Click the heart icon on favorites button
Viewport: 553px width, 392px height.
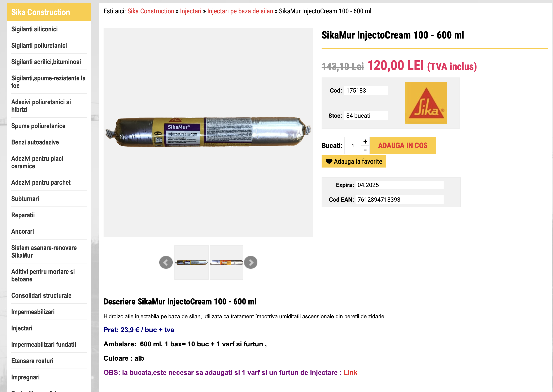point(329,161)
